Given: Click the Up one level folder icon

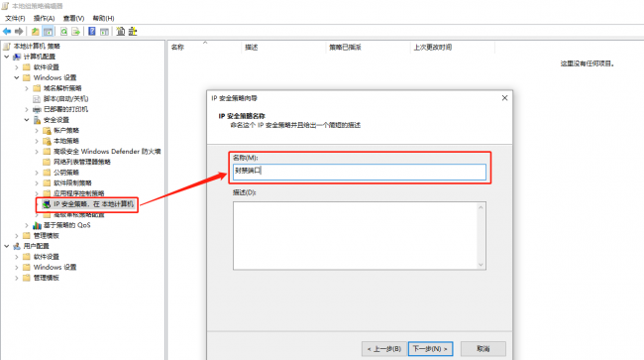Looking at the screenshot, I should click(36, 31).
